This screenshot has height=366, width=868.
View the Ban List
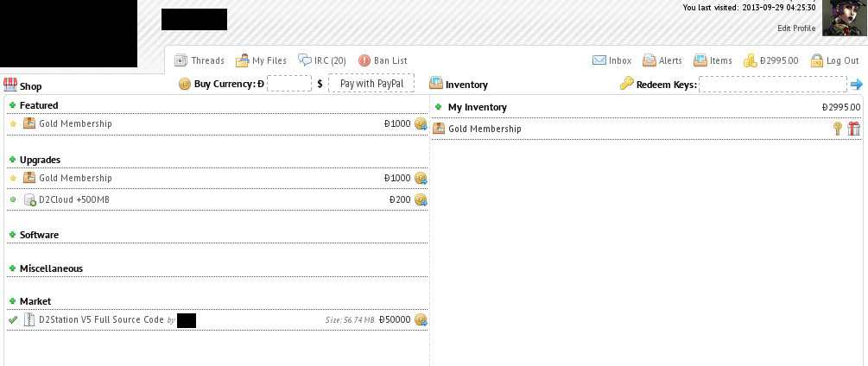(x=390, y=60)
